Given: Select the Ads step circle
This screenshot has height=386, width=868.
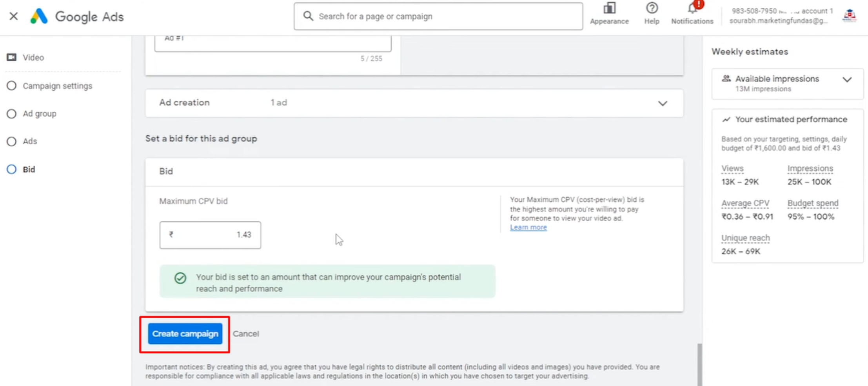Looking at the screenshot, I should click(x=12, y=141).
